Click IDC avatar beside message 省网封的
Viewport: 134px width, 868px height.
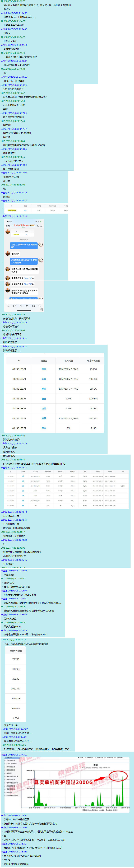coord(7,254)
